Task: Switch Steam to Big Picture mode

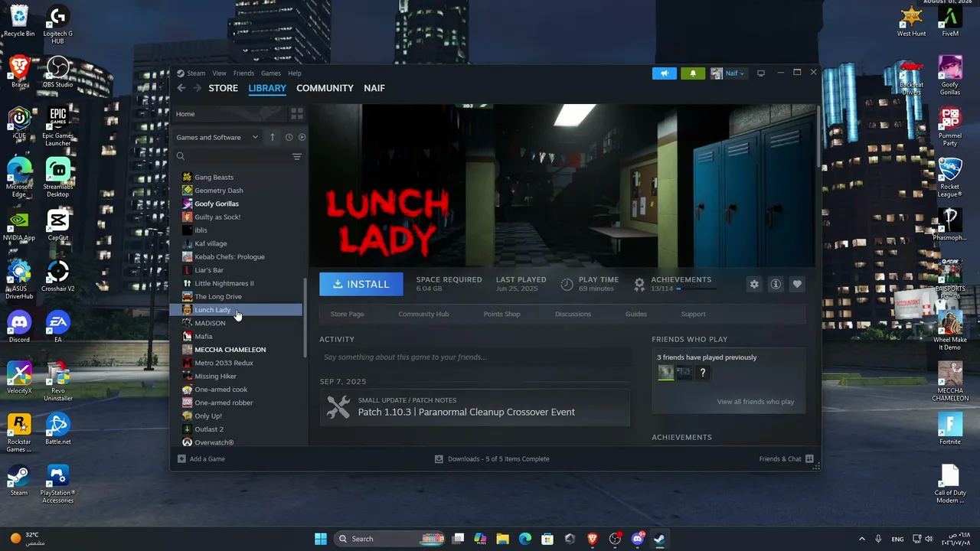Action: (x=760, y=73)
